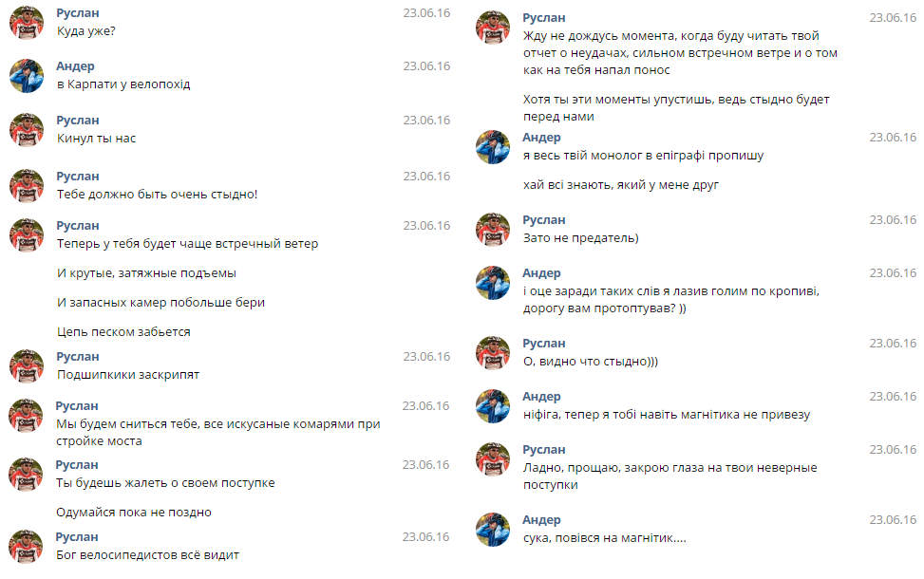Click the name Руслан above "Жду не дождусь момента"

click(x=544, y=18)
